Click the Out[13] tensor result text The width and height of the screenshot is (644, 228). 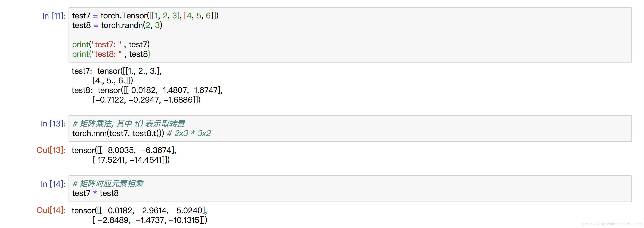[x=124, y=155]
